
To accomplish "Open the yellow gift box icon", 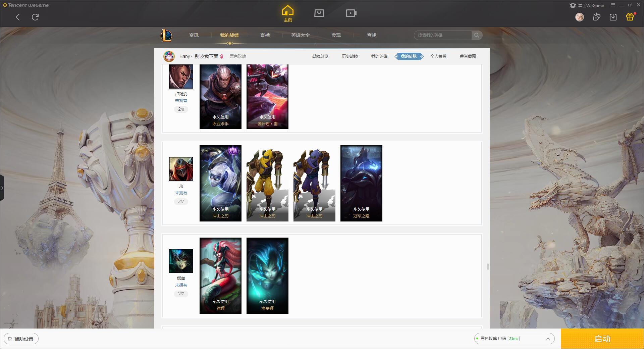I will pos(630,17).
